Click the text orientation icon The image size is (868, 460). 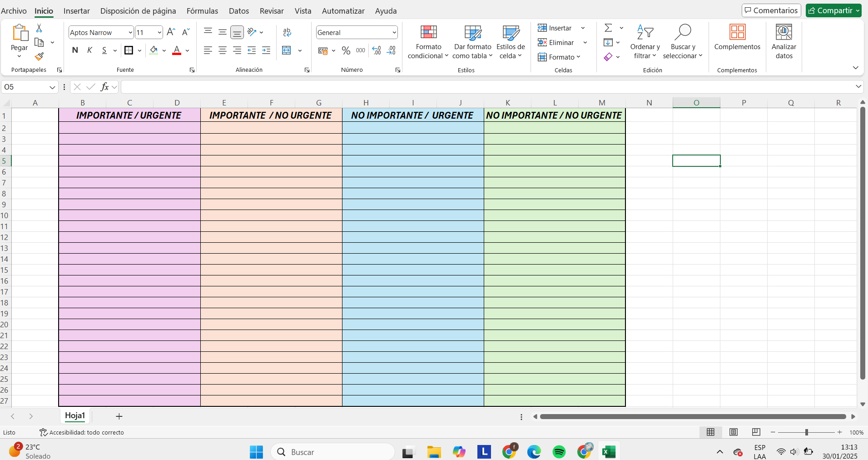(x=252, y=32)
